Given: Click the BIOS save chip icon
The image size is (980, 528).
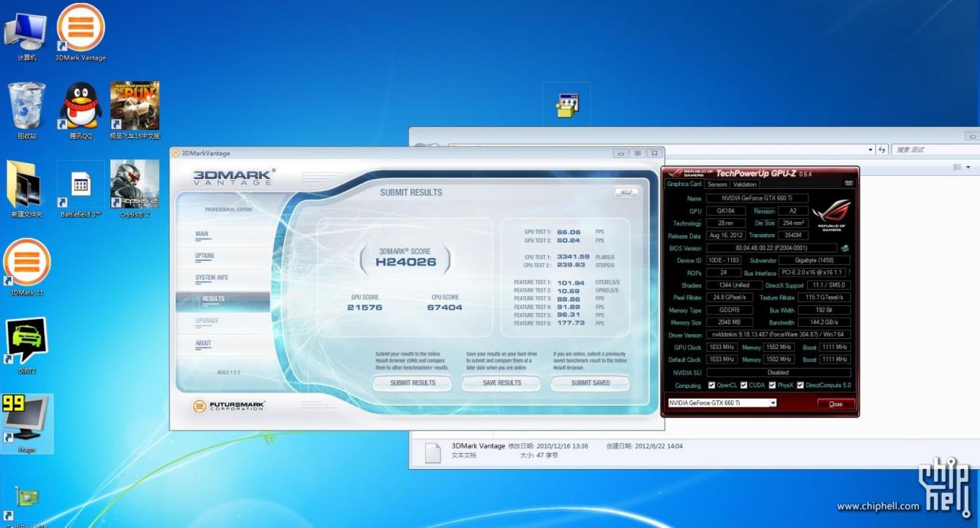Looking at the screenshot, I should (844, 248).
